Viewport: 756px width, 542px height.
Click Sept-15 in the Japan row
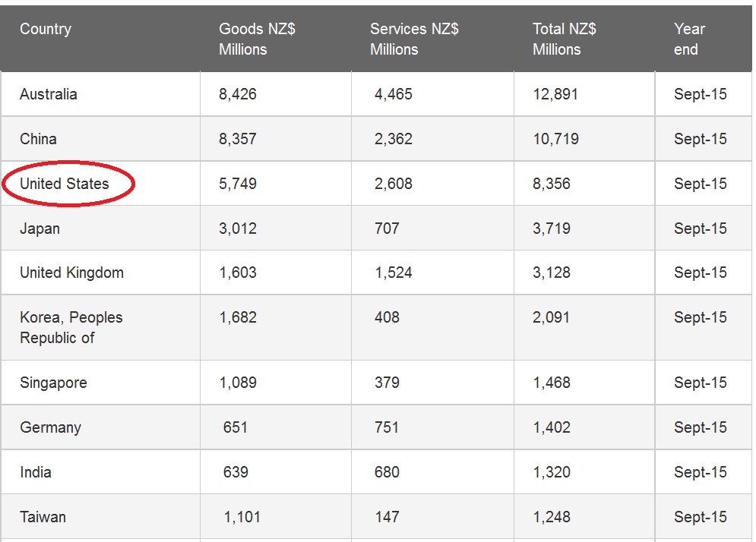pos(700,228)
